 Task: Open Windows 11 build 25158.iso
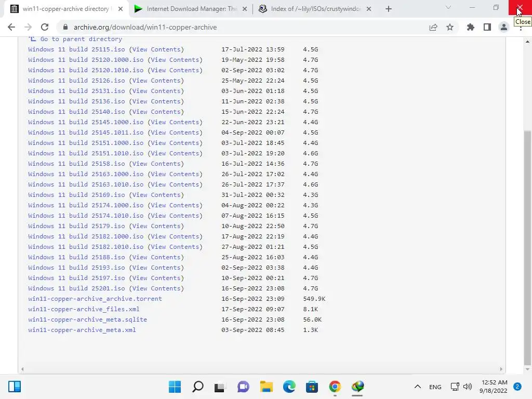[x=76, y=164]
